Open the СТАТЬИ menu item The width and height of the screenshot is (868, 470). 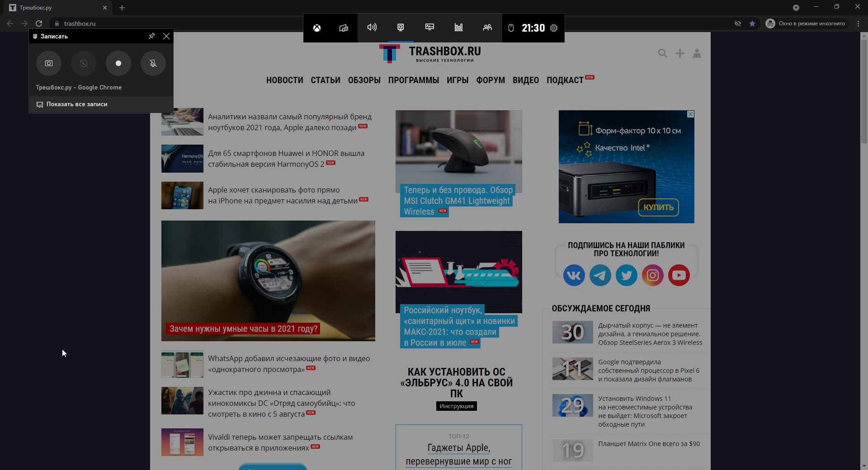pyautogui.click(x=325, y=80)
